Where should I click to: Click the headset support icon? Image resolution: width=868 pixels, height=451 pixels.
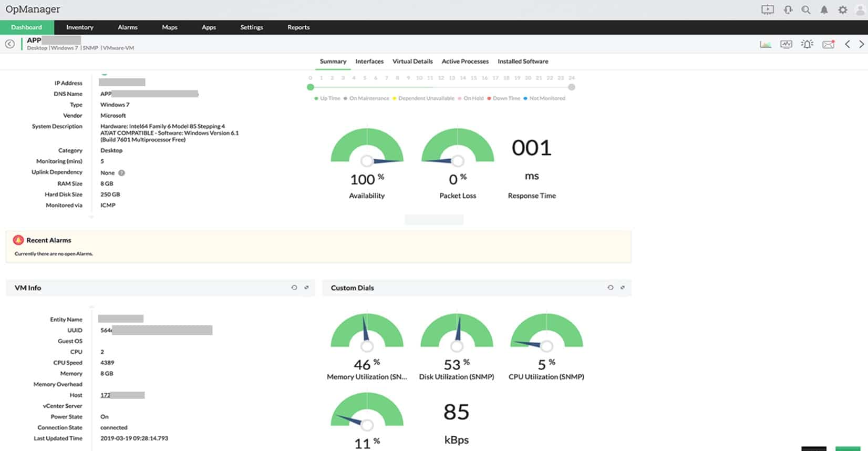tap(788, 9)
